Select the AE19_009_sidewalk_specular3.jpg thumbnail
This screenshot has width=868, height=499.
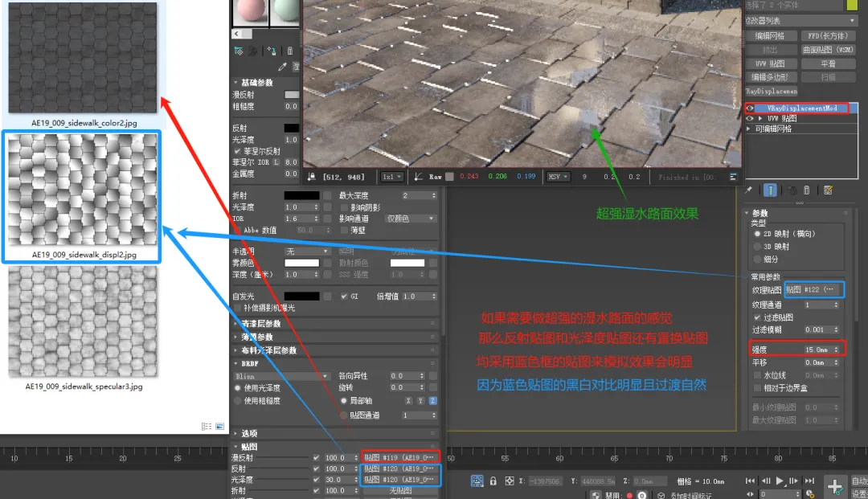tap(83, 321)
